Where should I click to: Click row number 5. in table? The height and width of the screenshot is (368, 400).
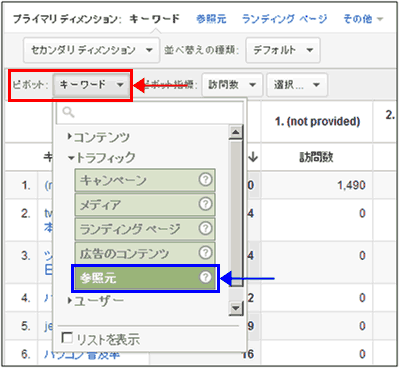[26, 326]
